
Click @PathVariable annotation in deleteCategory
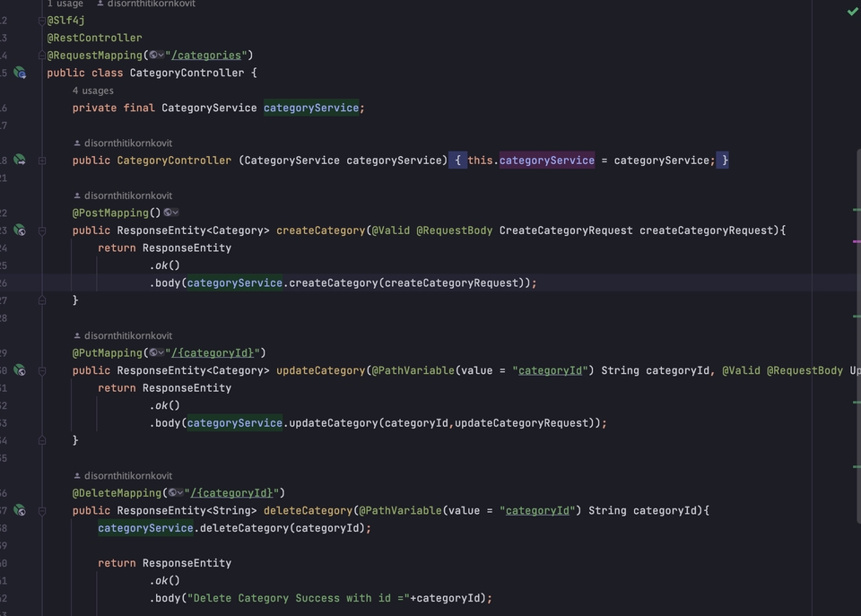pos(400,510)
